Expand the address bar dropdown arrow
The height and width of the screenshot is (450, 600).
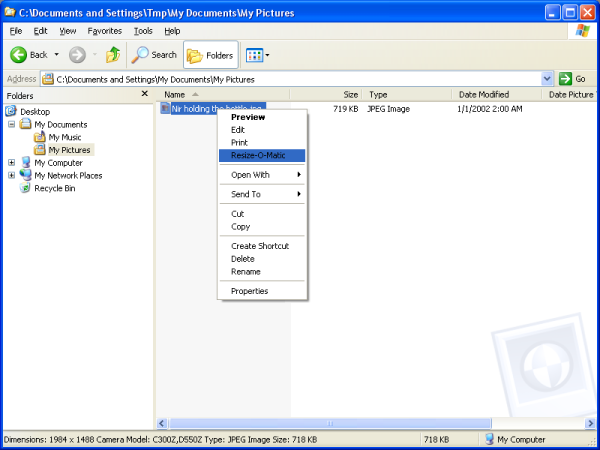pos(547,79)
